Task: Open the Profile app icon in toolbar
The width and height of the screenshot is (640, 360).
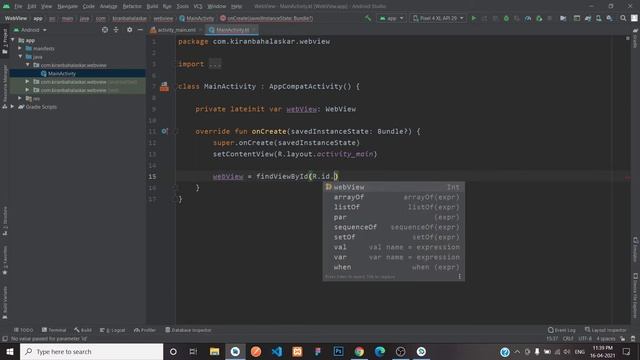Action: click(528, 18)
